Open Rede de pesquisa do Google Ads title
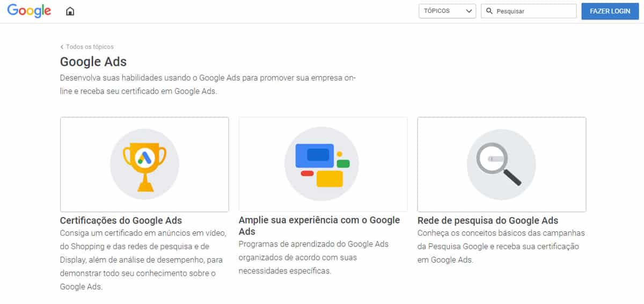This screenshot has width=644, height=304. tap(488, 220)
